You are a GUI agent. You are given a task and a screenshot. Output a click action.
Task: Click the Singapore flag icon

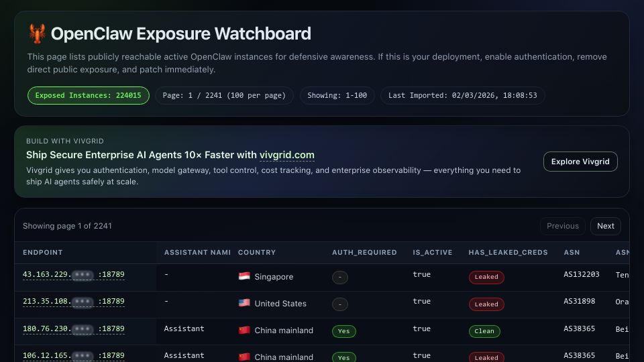pos(244,276)
